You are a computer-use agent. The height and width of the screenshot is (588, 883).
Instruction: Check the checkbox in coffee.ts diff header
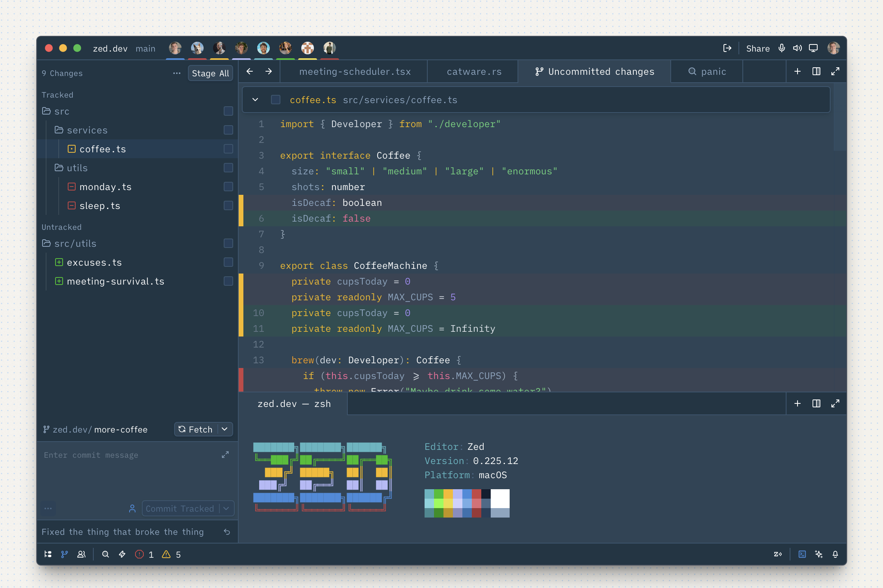point(276,100)
